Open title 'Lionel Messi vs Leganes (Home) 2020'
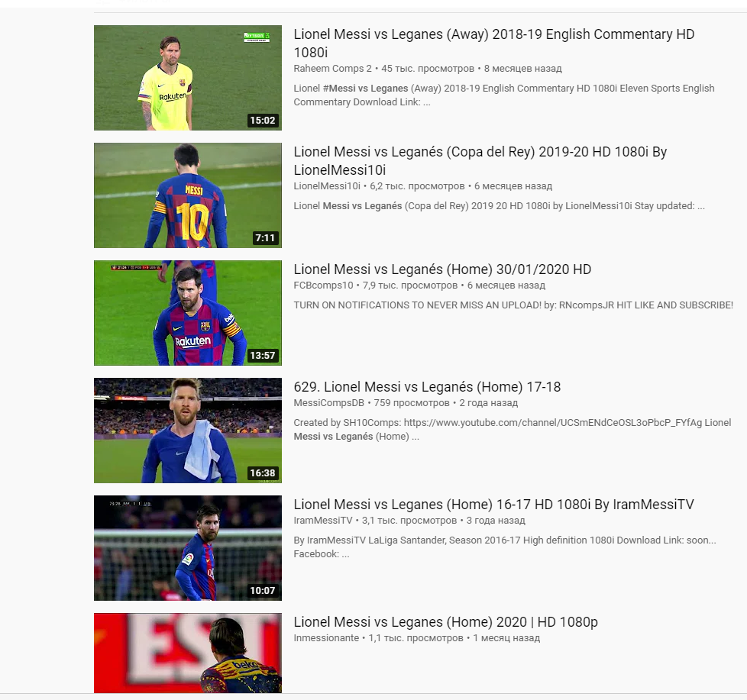 coord(445,622)
